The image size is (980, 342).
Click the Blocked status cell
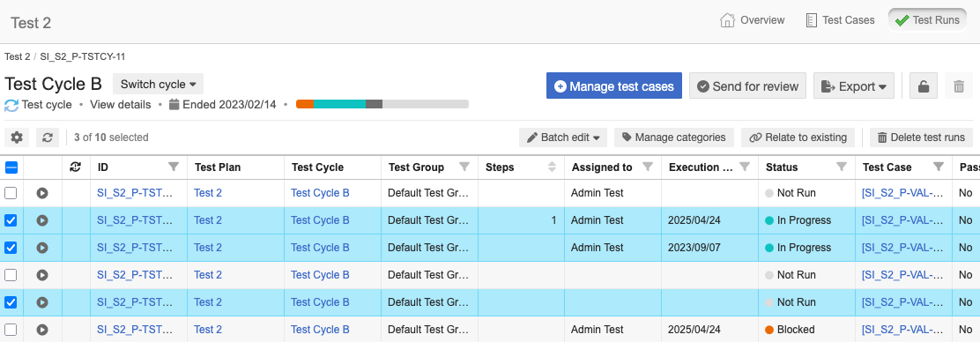tap(807, 330)
